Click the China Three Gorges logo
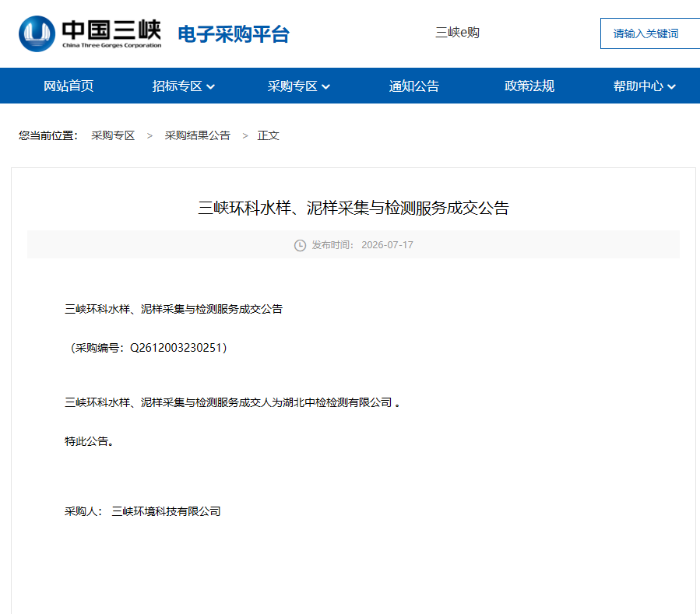 click(x=90, y=33)
